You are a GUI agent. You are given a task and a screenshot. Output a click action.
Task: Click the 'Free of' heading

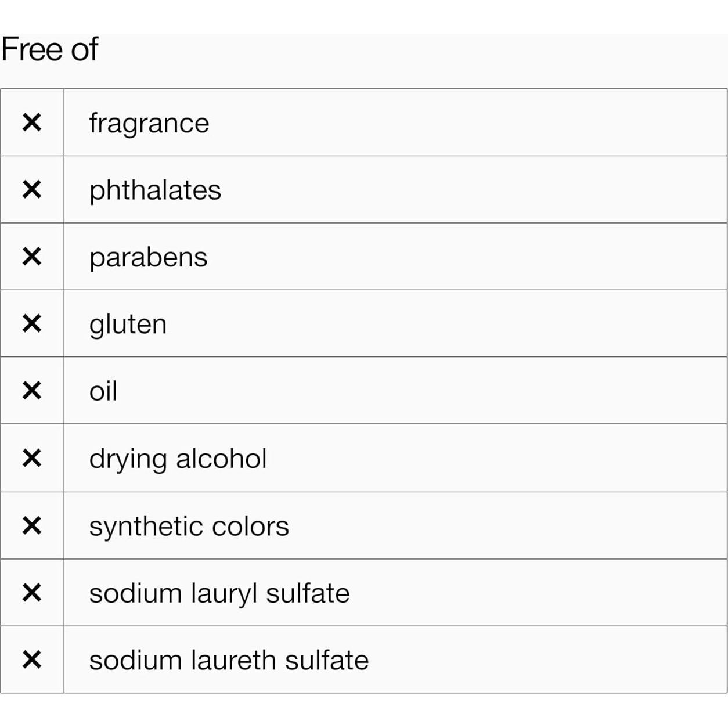[50, 49]
